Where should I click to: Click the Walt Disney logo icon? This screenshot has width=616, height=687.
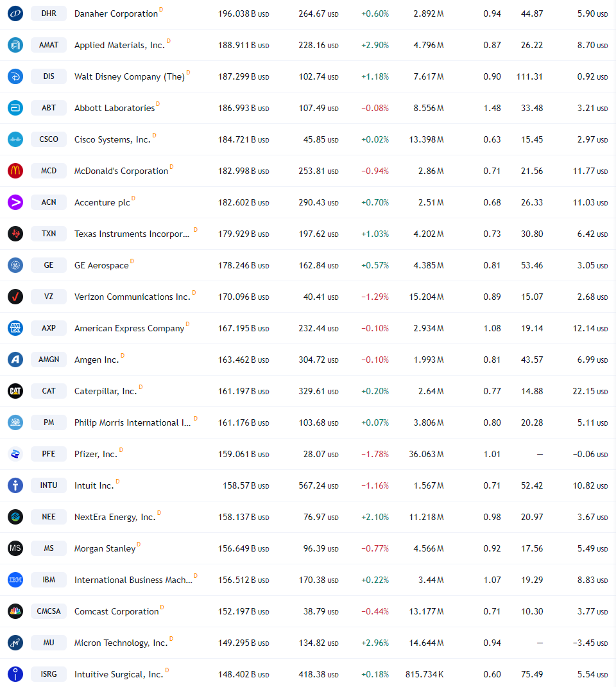[x=15, y=76]
